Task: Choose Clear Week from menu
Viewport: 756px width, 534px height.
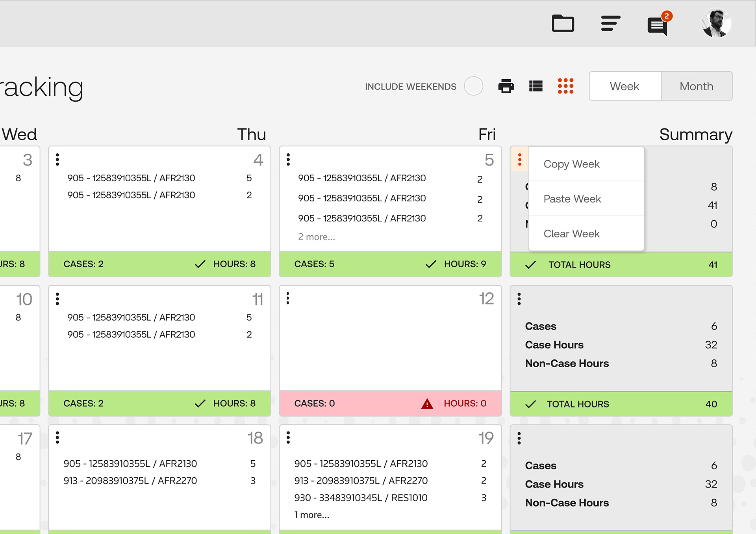Action: [586, 233]
